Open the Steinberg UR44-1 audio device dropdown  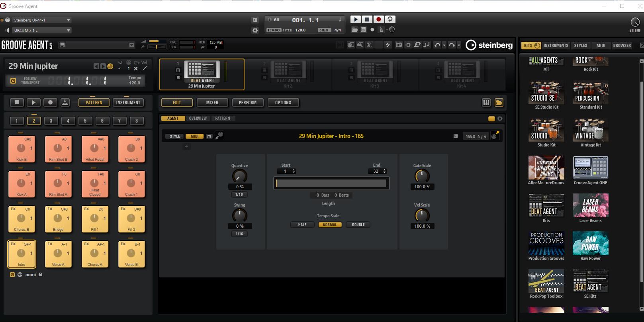[x=41, y=20]
